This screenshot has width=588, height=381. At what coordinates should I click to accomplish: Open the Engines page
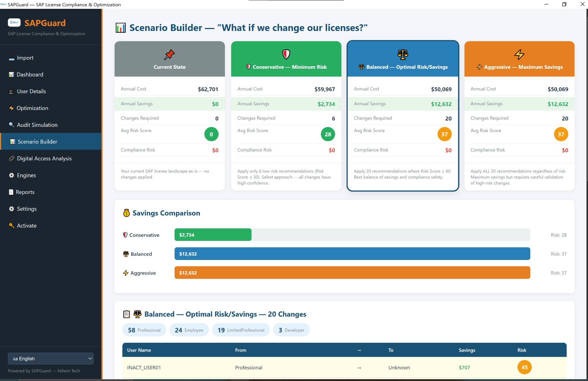coord(51,175)
